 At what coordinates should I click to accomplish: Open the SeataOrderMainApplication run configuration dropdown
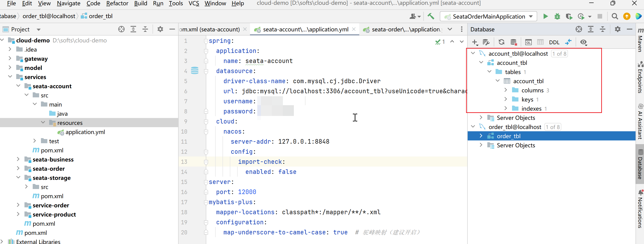[488, 16]
